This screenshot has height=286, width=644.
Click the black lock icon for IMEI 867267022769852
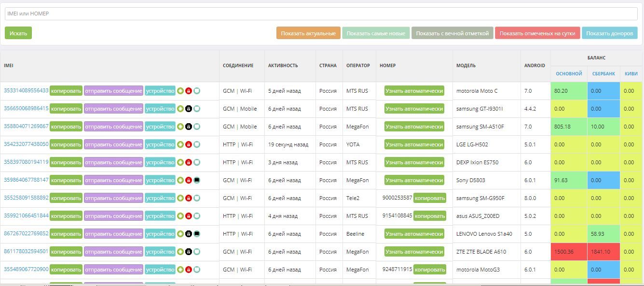(x=189, y=234)
